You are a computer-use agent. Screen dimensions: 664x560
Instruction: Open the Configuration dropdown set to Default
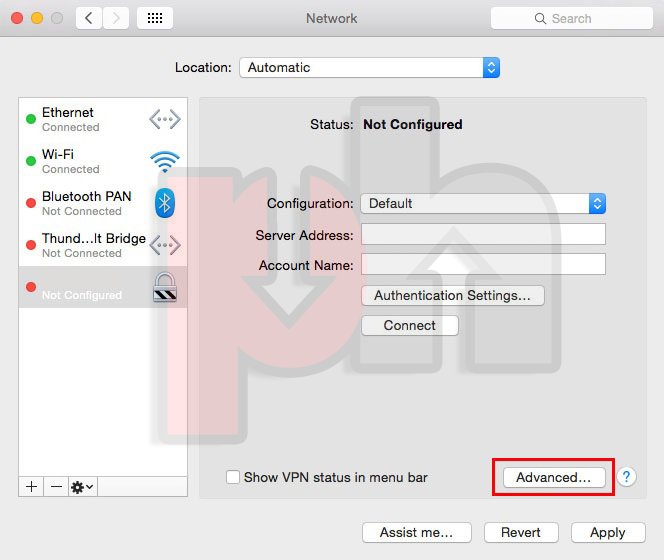483,203
